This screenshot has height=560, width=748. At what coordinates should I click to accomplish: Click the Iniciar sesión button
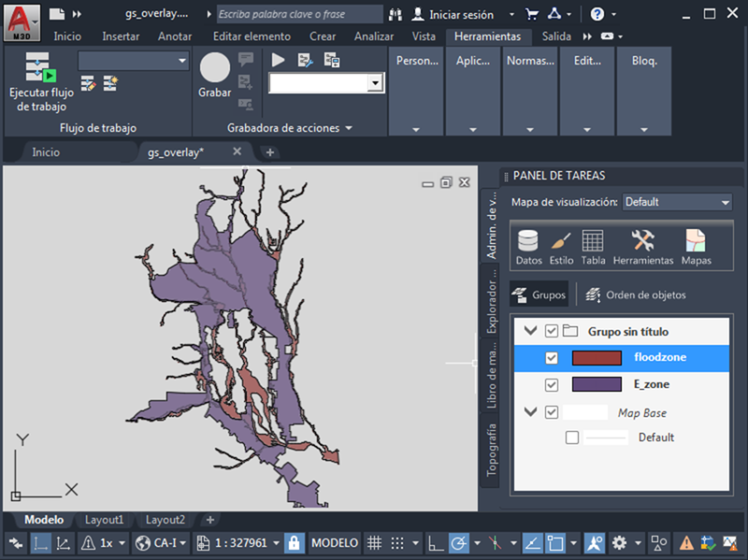(x=455, y=15)
